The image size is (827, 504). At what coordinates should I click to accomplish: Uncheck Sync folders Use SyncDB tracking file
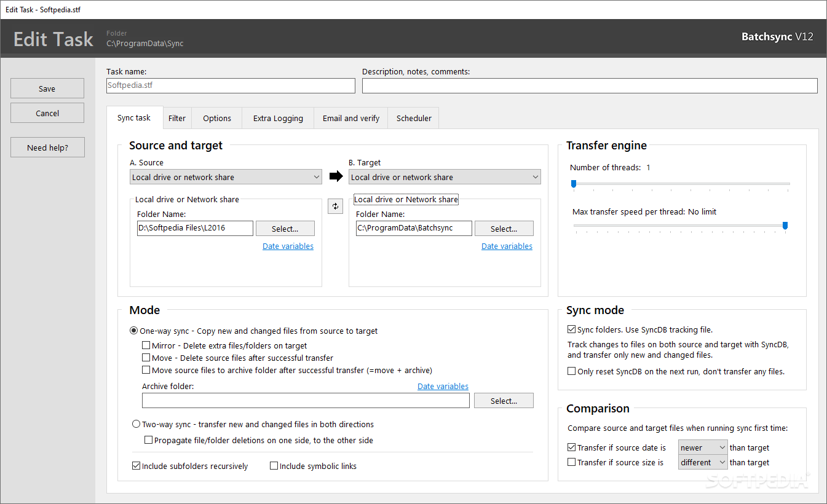pyautogui.click(x=572, y=329)
